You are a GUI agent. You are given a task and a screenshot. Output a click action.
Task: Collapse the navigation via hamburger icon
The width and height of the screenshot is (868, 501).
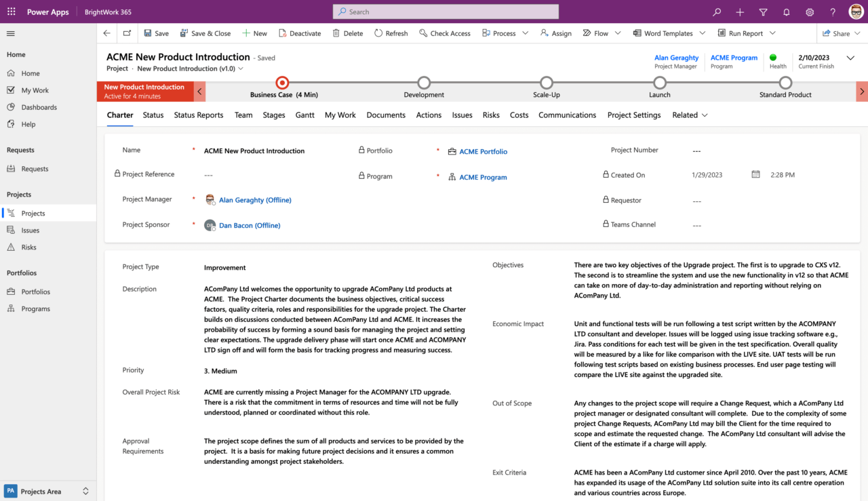point(10,33)
